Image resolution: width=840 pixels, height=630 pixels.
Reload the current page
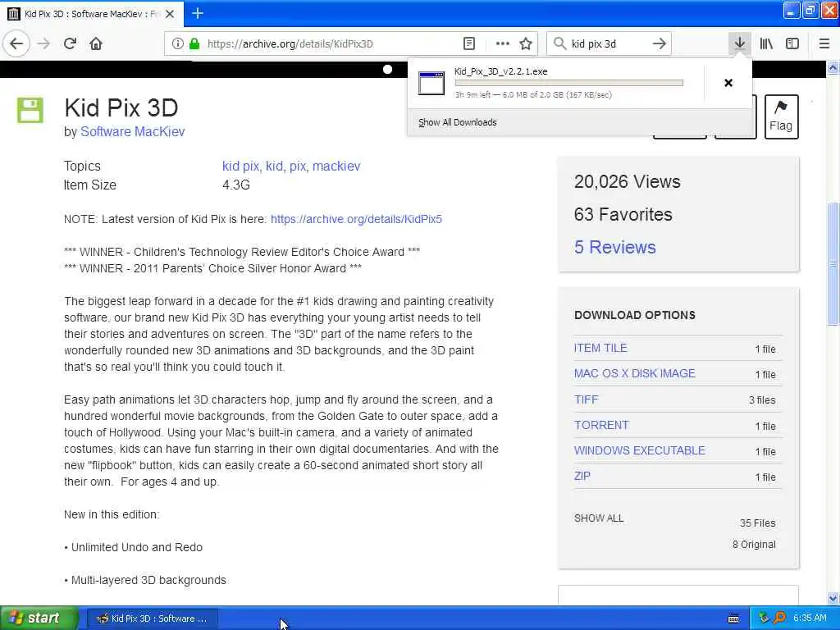pos(70,44)
